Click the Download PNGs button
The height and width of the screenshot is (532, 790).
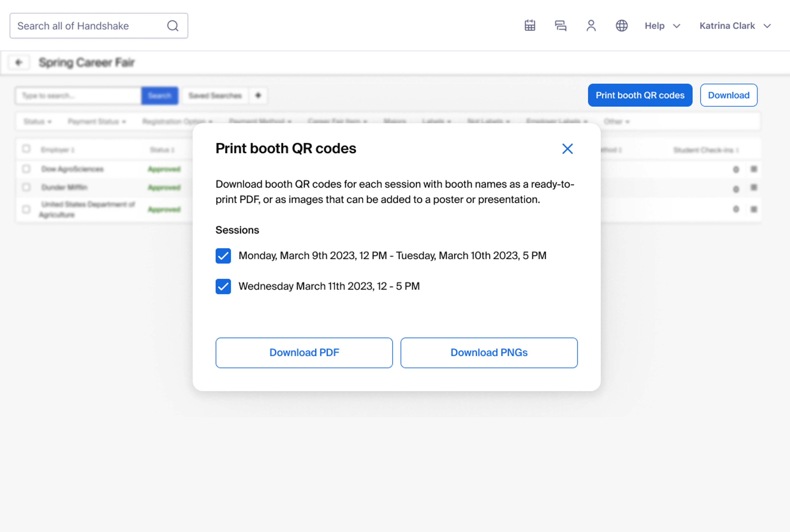[x=489, y=353]
